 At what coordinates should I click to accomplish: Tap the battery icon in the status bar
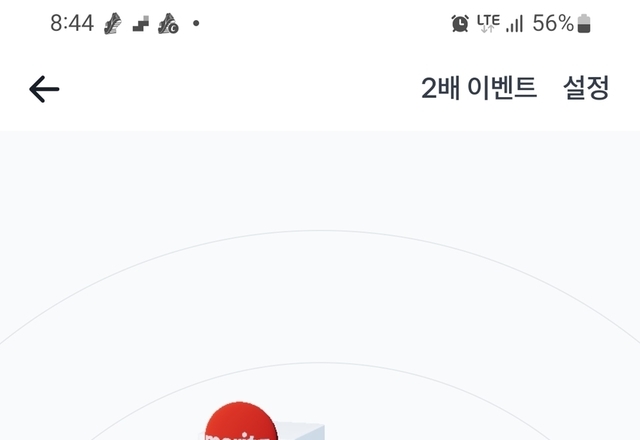pos(584,23)
